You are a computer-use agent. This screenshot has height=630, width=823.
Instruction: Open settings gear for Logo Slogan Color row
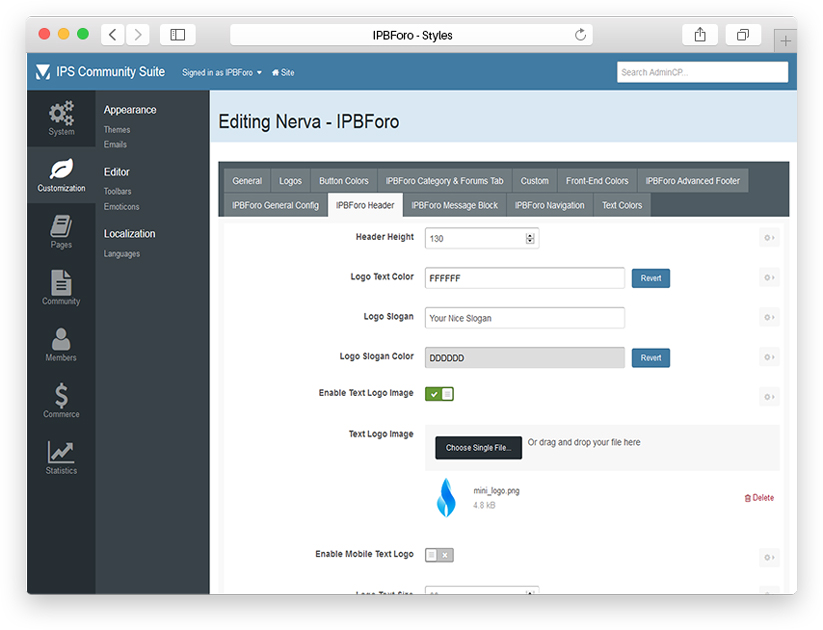point(769,358)
